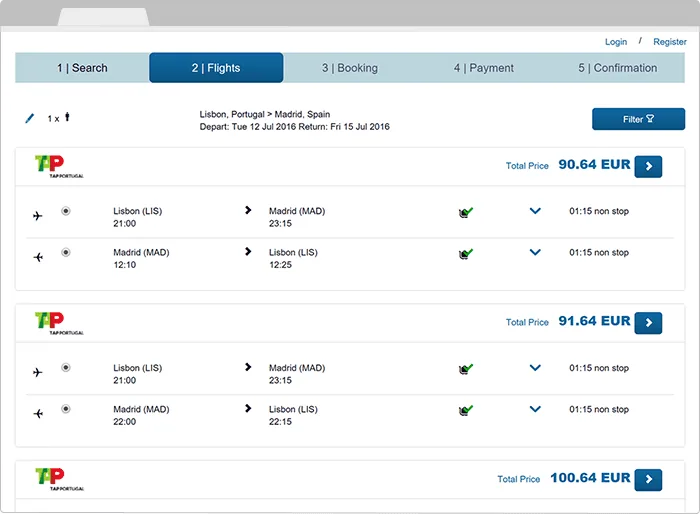Click the Login link

tap(616, 42)
